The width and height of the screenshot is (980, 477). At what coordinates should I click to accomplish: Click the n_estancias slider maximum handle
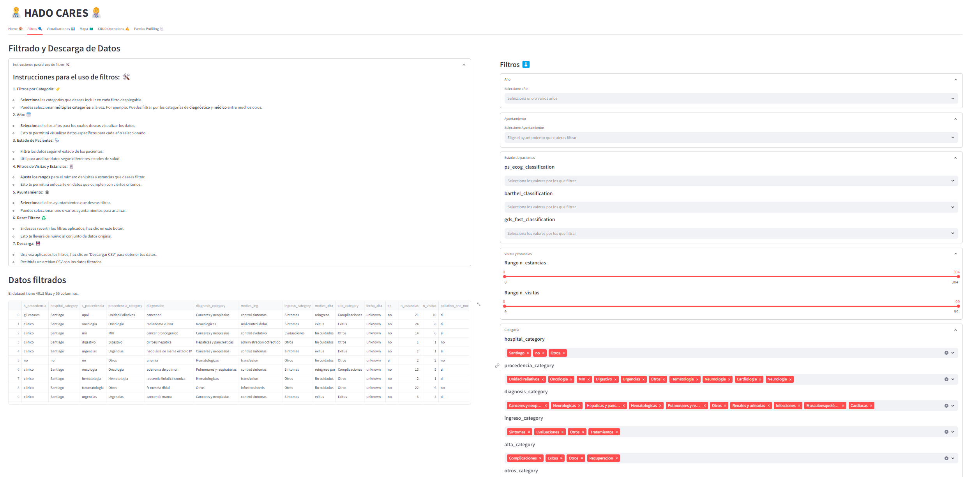click(x=958, y=277)
